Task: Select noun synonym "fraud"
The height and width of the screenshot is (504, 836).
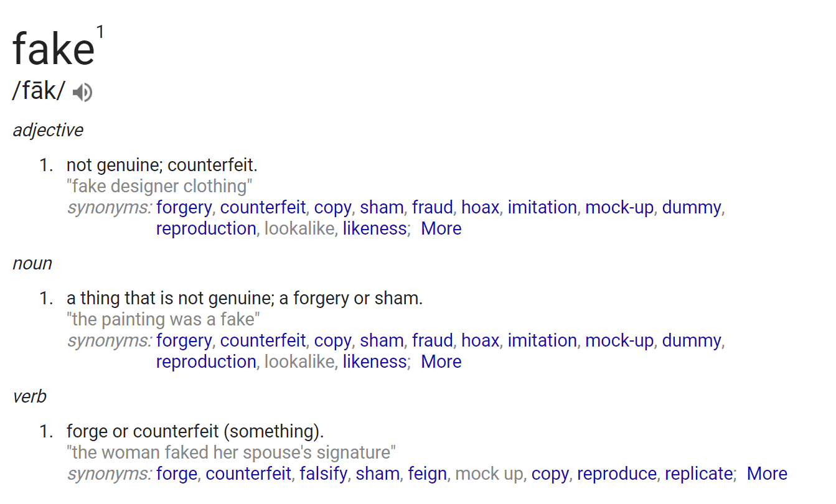Action: tap(432, 340)
